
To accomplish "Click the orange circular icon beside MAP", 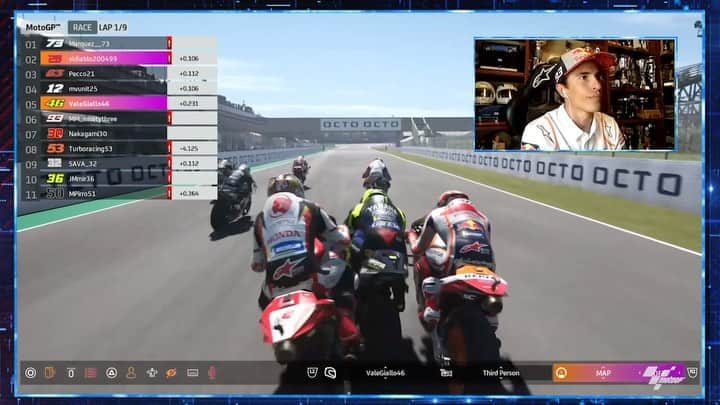I will click(561, 373).
